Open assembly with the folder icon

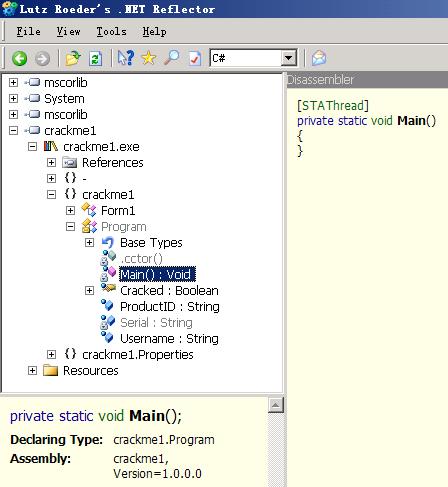coord(73,58)
